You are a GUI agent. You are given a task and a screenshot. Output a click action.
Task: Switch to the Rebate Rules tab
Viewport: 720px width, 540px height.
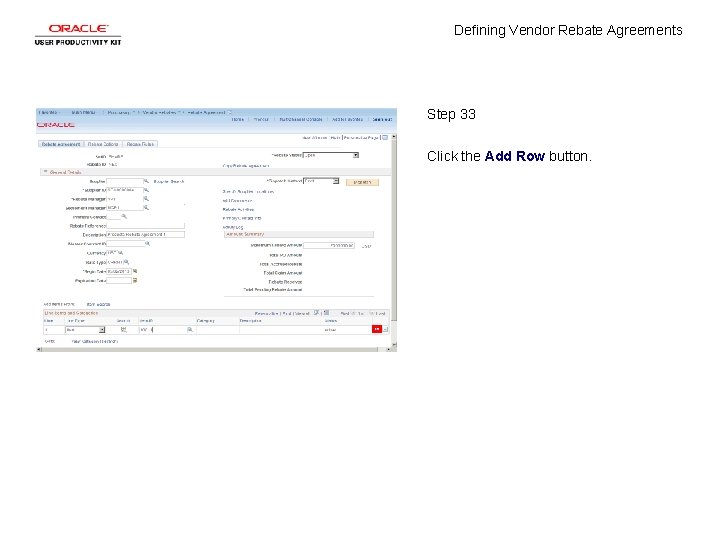pyautogui.click(x=140, y=144)
